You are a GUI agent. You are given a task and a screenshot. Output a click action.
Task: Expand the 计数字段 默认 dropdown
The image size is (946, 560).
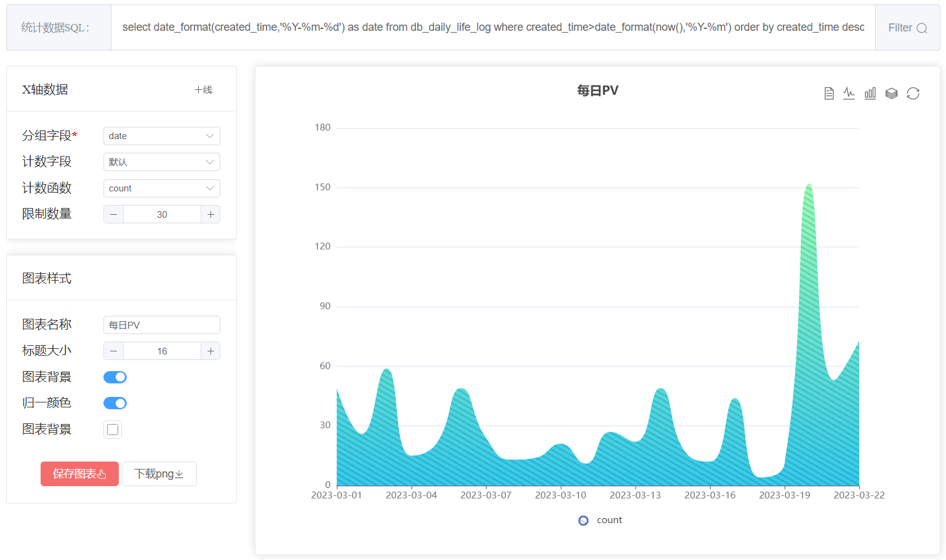tap(162, 162)
